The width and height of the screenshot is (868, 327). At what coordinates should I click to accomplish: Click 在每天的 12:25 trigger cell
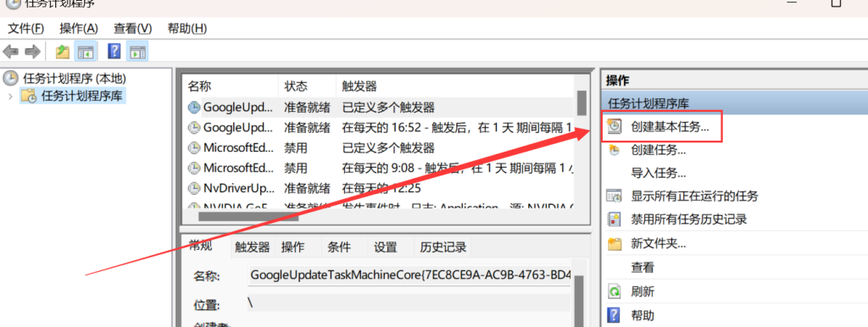(381, 188)
